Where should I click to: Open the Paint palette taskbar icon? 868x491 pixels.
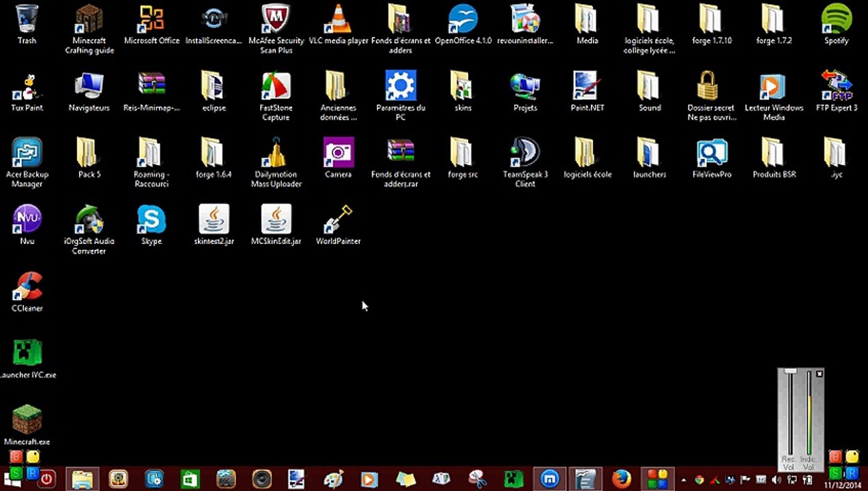(334, 479)
